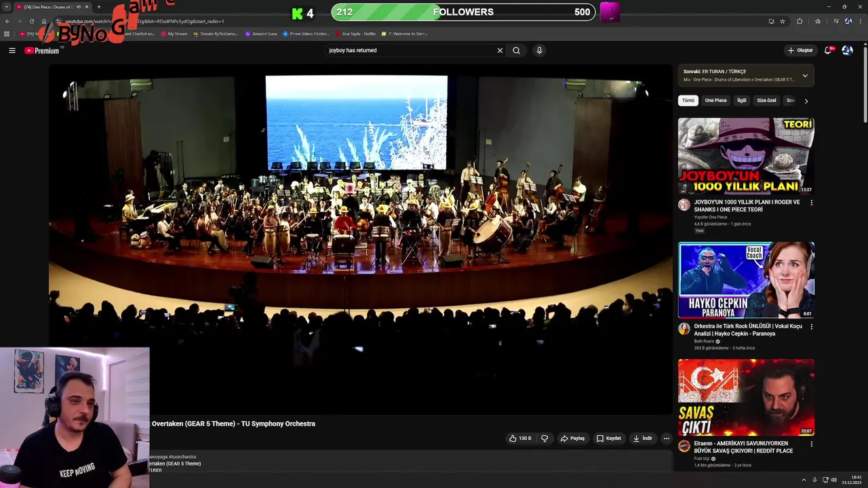Open title 'Orkestra ile Türk Rock ÜNLÜSÜ'
Image resolution: width=868 pixels, height=488 pixels.
click(748, 330)
